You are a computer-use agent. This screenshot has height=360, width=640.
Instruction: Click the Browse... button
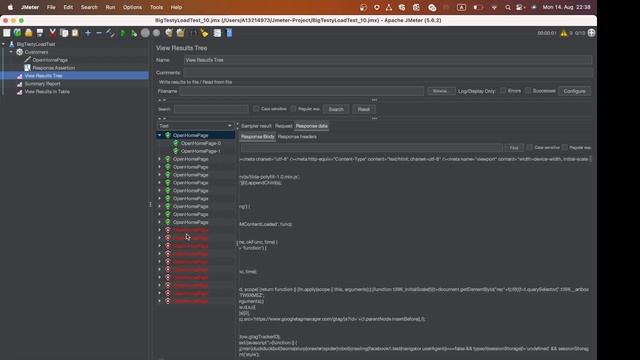pyautogui.click(x=441, y=91)
